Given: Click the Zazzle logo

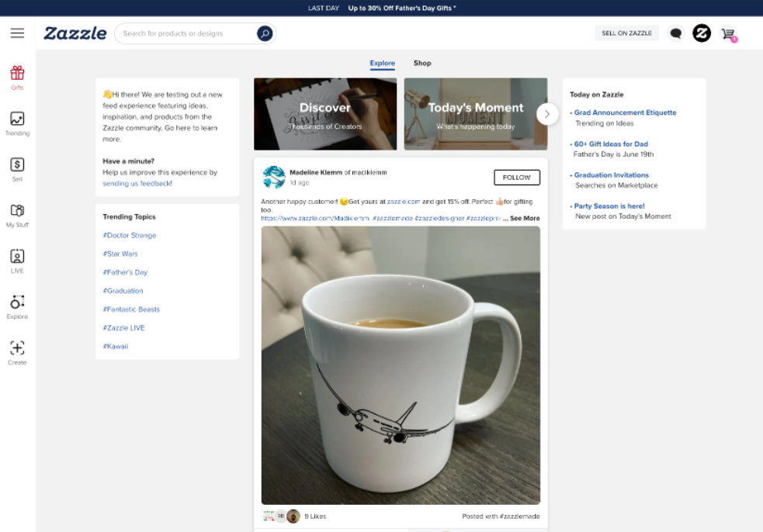Looking at the screenshot, I should [75, 33].
